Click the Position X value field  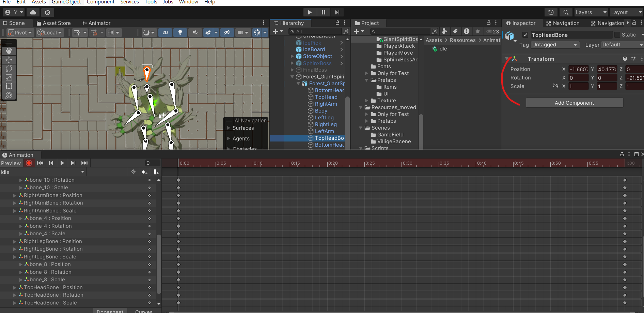tap(578, 69)
